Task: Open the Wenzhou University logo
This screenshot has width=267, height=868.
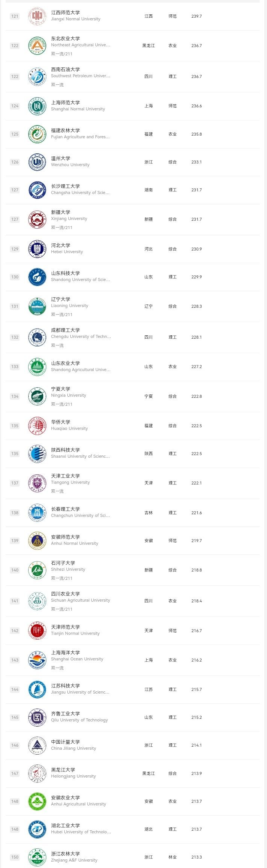Action: (x=37, y=162)
